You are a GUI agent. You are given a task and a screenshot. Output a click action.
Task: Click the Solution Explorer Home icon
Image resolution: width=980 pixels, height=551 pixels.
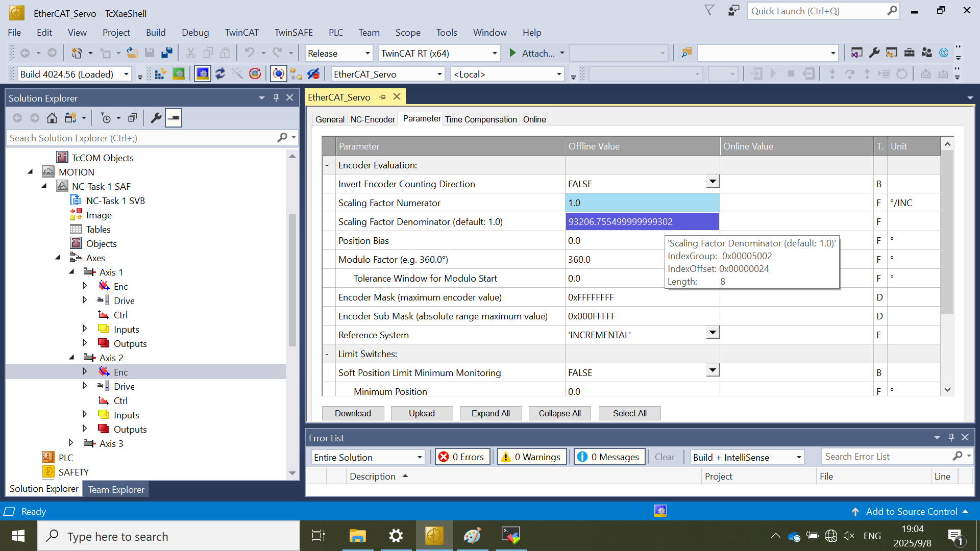pyautogui.click(x=52, y=118)
